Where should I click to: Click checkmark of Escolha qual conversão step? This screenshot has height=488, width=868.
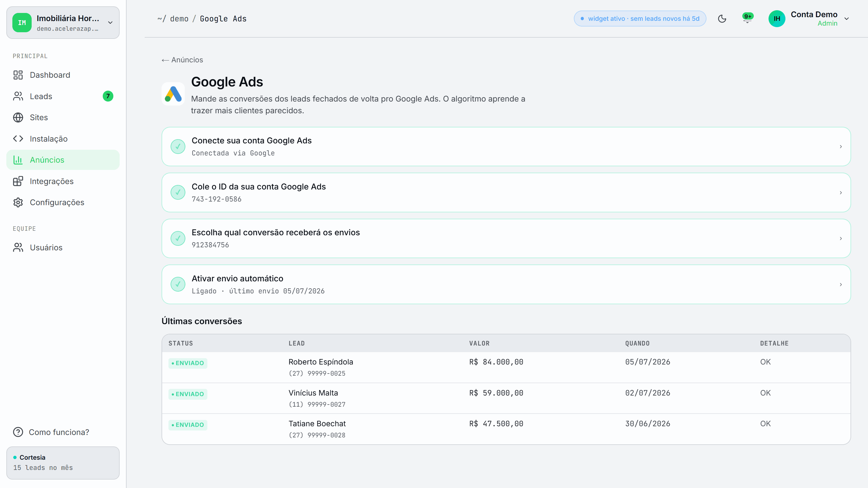click(x=178, y=239)
